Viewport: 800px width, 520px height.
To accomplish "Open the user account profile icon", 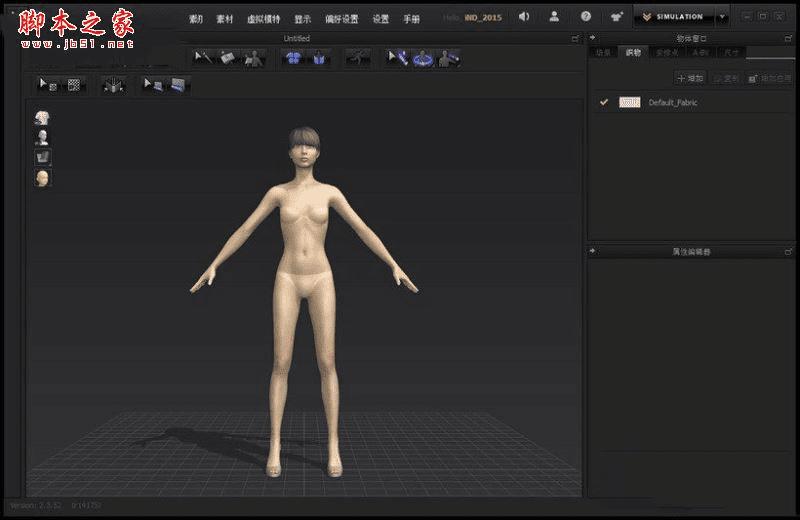I will click(x=554, y=17).
